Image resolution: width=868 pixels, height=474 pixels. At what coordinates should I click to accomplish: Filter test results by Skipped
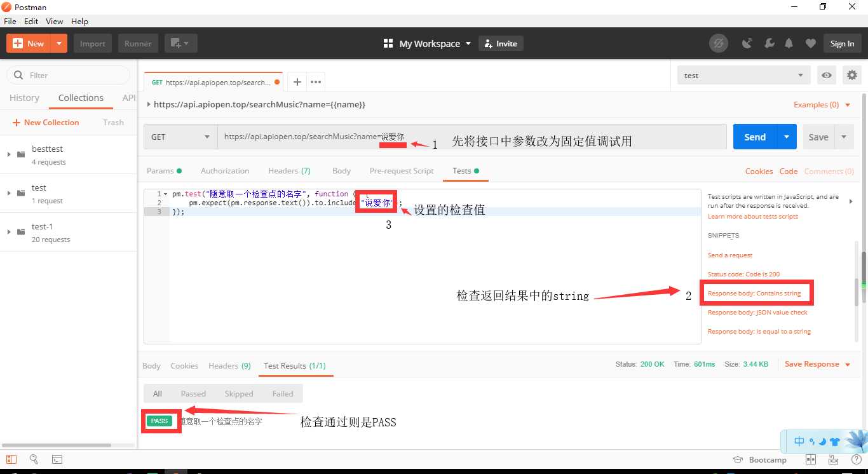(239, 393)
